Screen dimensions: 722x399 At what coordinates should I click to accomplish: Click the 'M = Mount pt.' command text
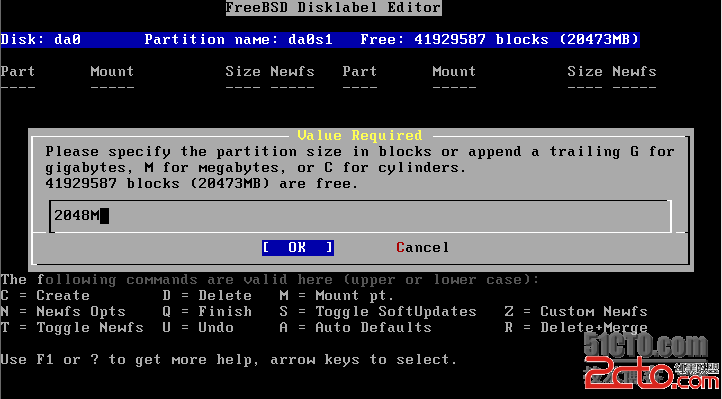coord(337,295)
